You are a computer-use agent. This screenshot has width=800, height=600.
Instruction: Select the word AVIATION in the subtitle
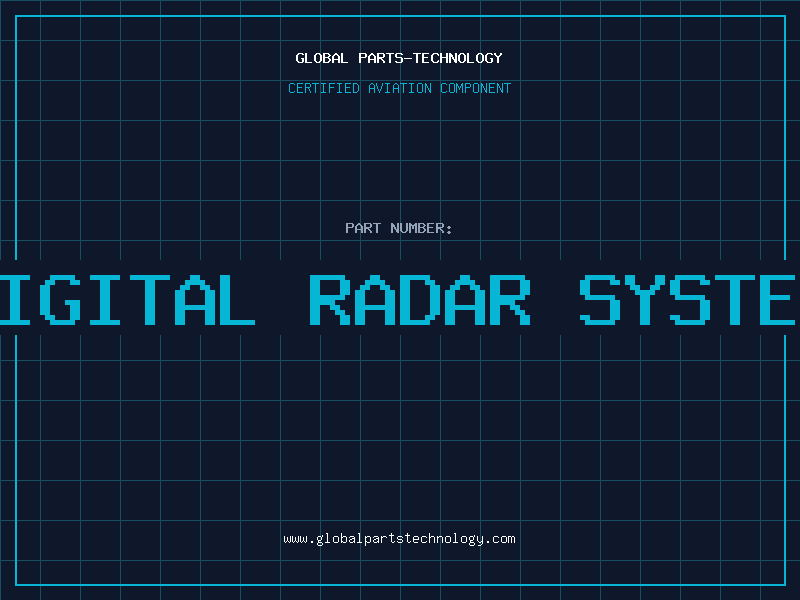pyautogui.click(x=400, y=88)
